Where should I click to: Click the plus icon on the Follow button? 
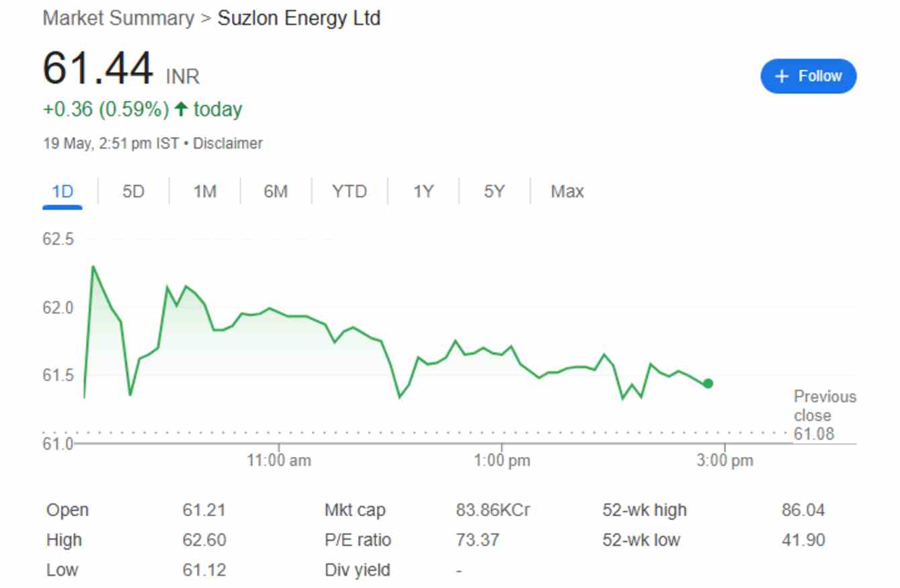click(781, 76)
